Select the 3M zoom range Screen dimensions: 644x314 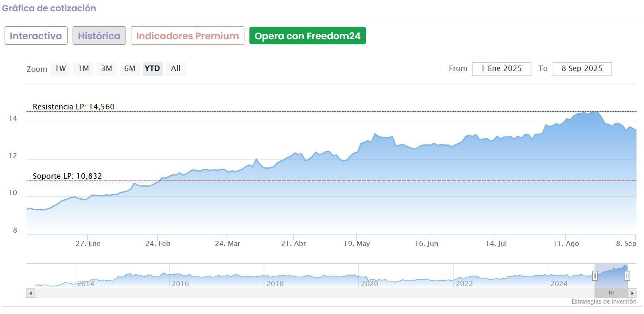pos(106,69)
